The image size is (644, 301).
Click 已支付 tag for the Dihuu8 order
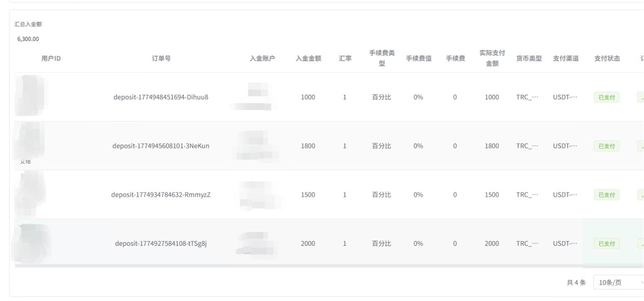606,97
